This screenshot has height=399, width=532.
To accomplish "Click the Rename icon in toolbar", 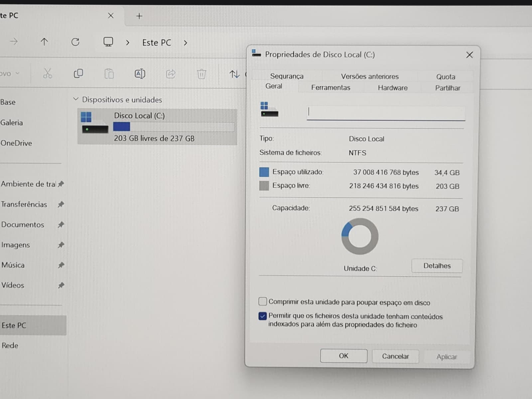I will (x=140, y=73).
